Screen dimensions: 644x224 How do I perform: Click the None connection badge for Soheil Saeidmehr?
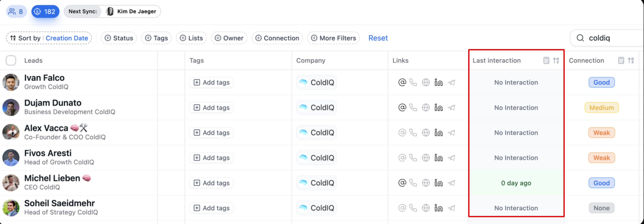click(x=602, y=208)
